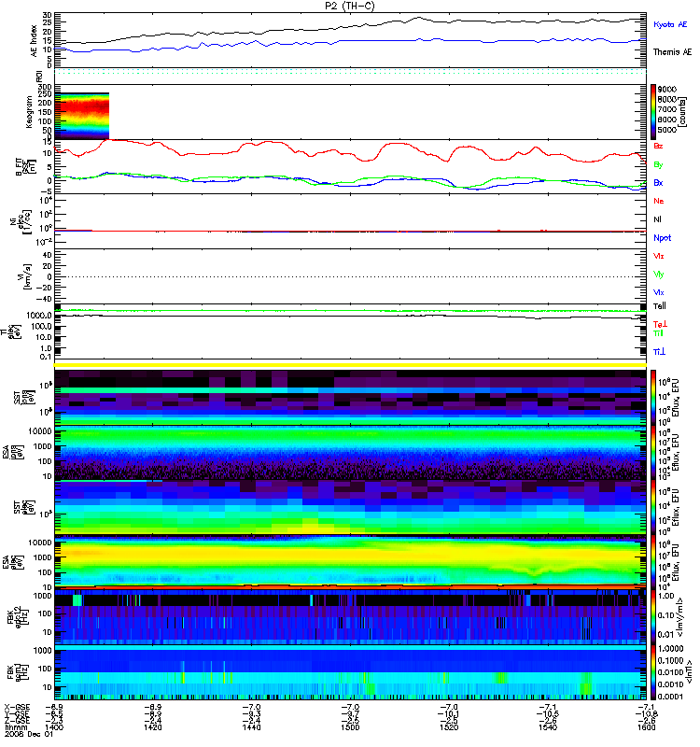The height and width of the screenshot is (747, 700).
Task: Click the 1440 time axis label
Action: coord(251,727)
